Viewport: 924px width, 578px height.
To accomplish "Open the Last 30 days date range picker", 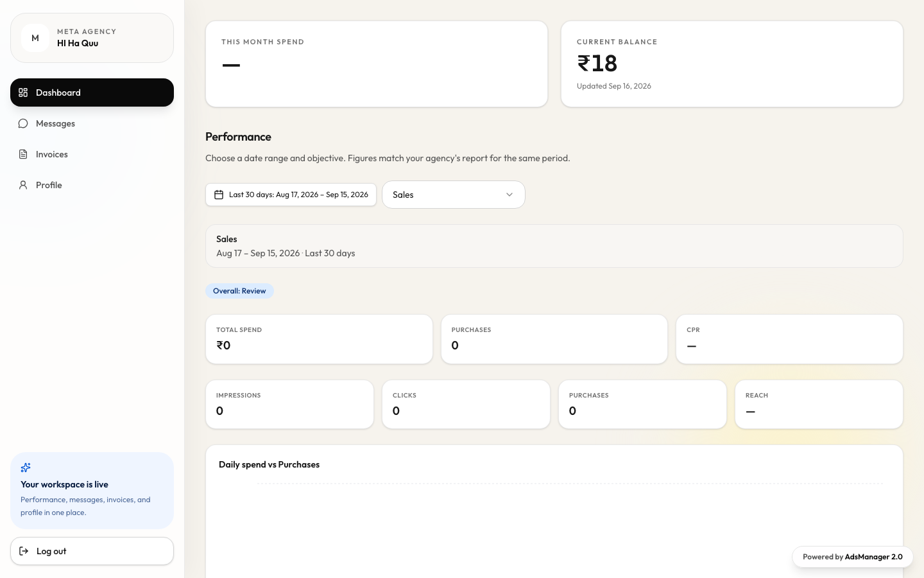I will (x=291, y=195).
